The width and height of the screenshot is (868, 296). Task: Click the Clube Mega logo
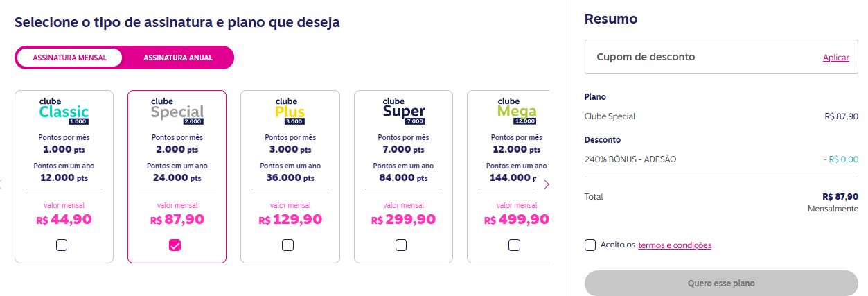click(x=516, y=111)
